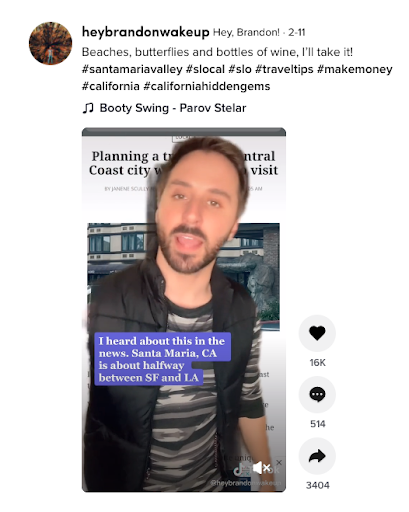
Task: Like the video with the heart icon
Action: click(317, 333)
